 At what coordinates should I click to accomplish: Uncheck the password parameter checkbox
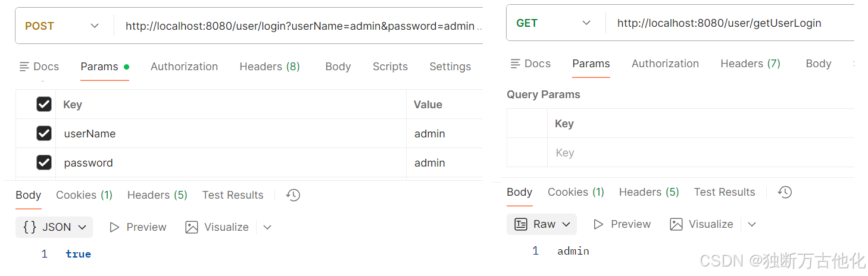pos(44,162)
